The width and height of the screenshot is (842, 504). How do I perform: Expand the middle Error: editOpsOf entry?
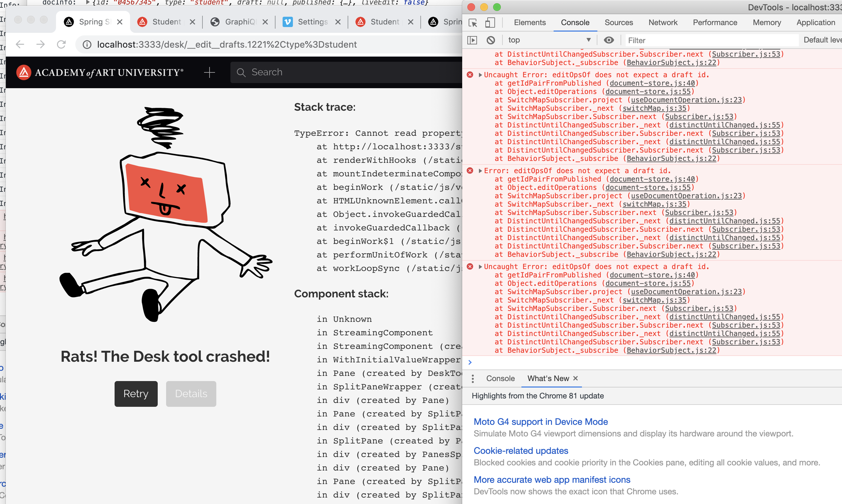[480, 171]
